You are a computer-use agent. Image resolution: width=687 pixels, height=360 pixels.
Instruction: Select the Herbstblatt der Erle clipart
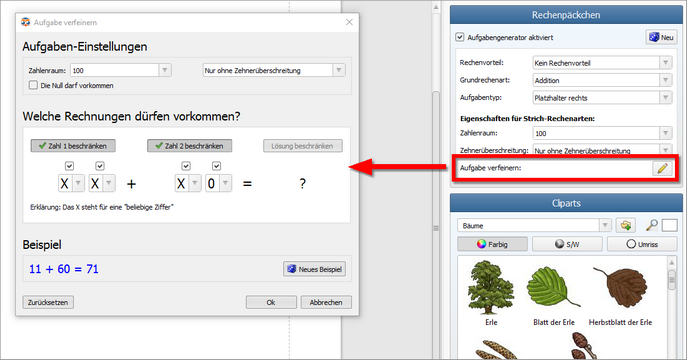(620, 288)
